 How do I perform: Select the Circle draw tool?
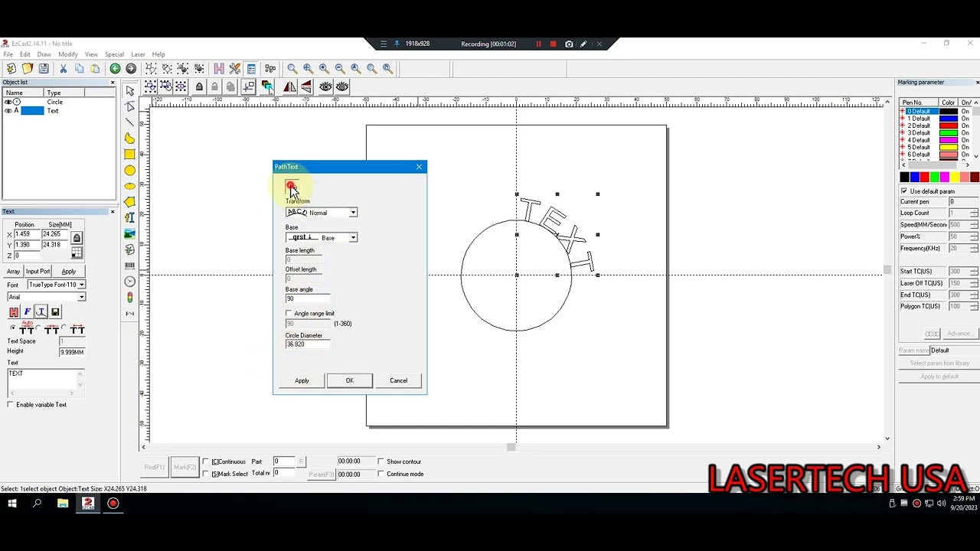click(x=129, y=171)
